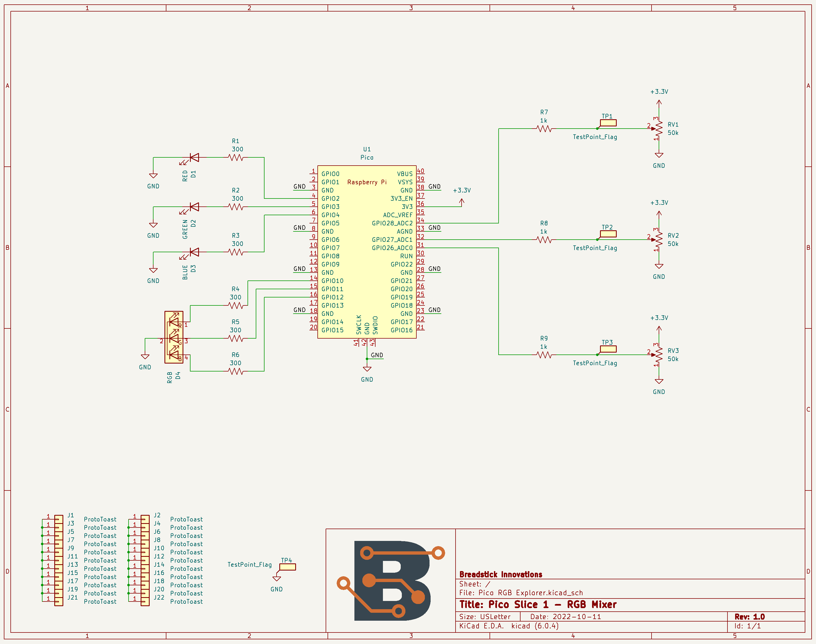This screenshot has height=644, width=816.
Task: Select the J1 ProtoToast connector pin
Action: coord(58,519)
